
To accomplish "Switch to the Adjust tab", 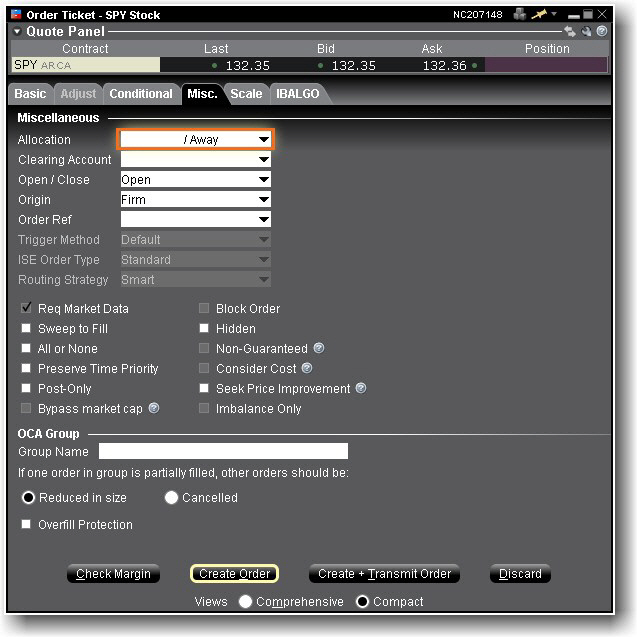I will (x=78, y=94).
